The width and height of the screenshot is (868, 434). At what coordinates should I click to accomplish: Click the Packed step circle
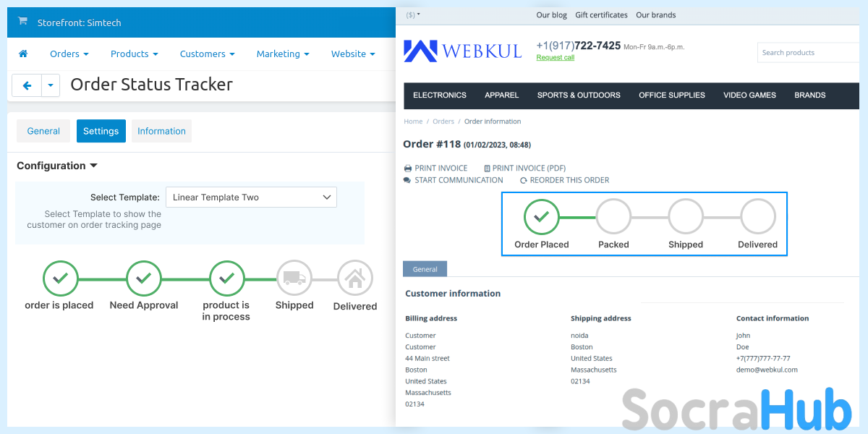[613, 216]
